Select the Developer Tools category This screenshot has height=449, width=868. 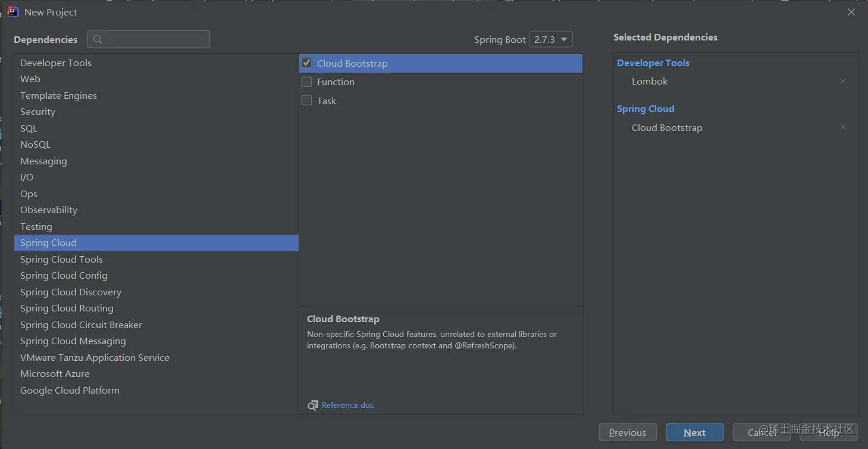pos(56,63)
